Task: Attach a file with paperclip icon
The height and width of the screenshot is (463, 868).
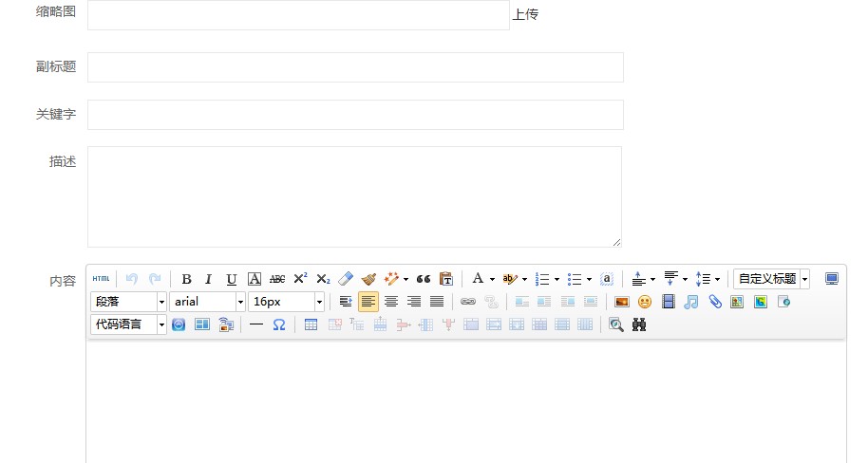Action: tap(714, 302)
